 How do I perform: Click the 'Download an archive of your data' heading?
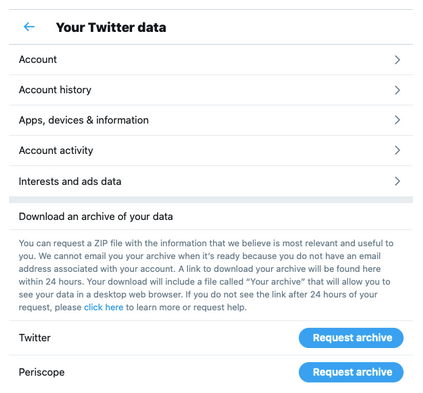point(96,217)
